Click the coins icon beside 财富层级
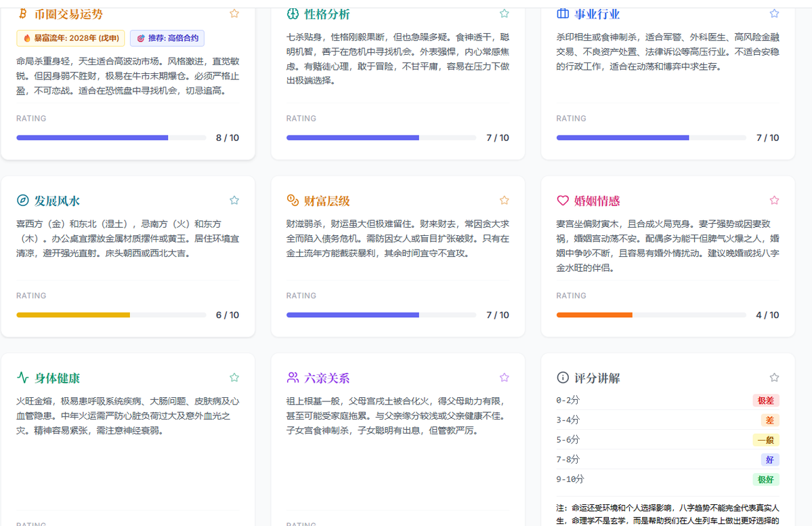812x526 pixels. click(x=293, y=200)
